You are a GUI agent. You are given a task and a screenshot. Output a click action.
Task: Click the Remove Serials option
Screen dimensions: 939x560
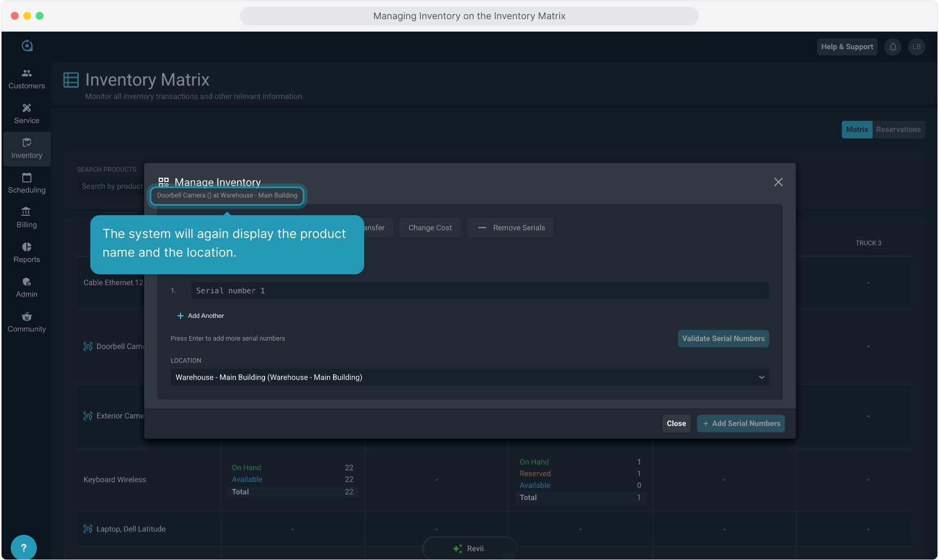click(x=510, y=228)
